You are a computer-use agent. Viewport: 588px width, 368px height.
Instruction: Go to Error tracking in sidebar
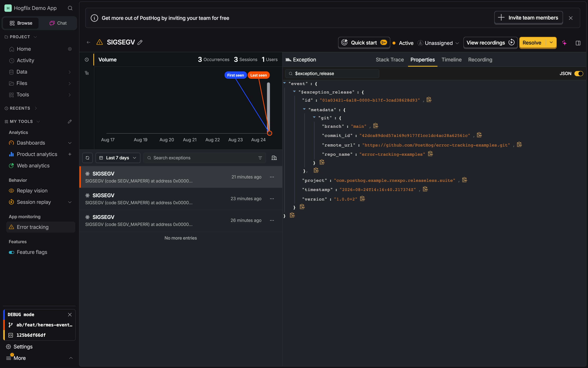(41, 227)
